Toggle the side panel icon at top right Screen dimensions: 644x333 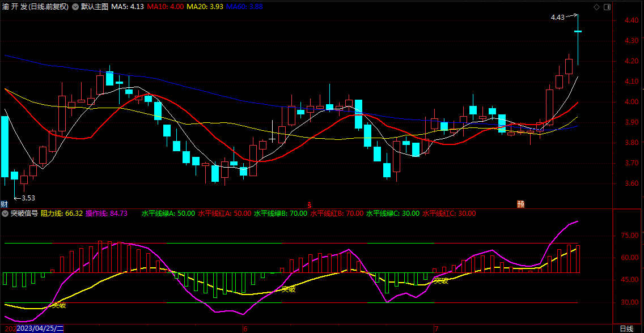[608, 7]
